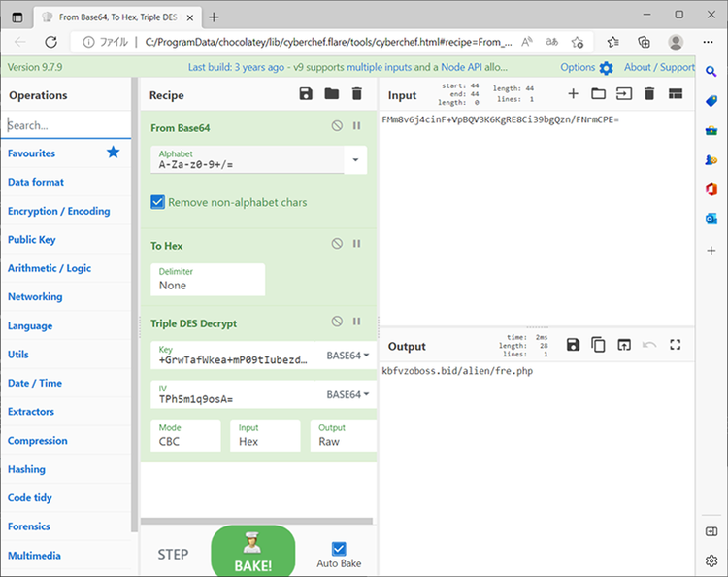Expand Arithmetic / Logic category
Image resolution: width=728 pixels, height=577 pixels.
(x=65, y=268)
